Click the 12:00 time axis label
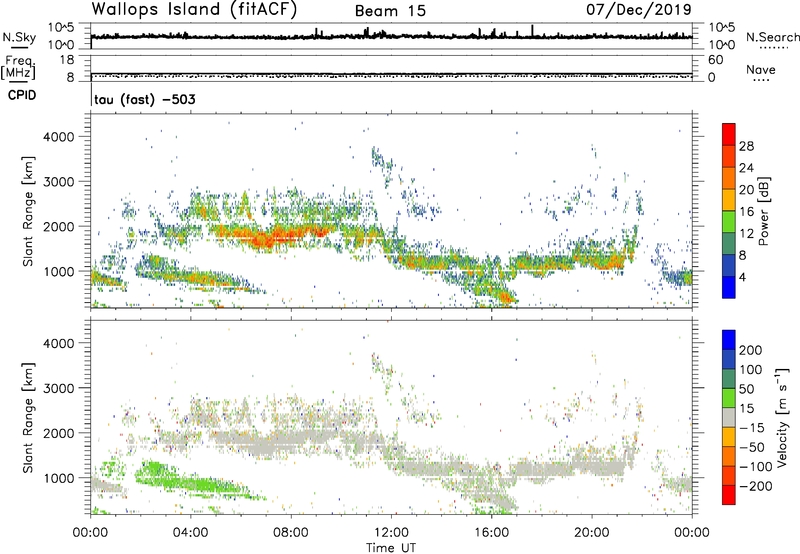The height and width of the screenshot is (554, 800). (x=391, y=533)
